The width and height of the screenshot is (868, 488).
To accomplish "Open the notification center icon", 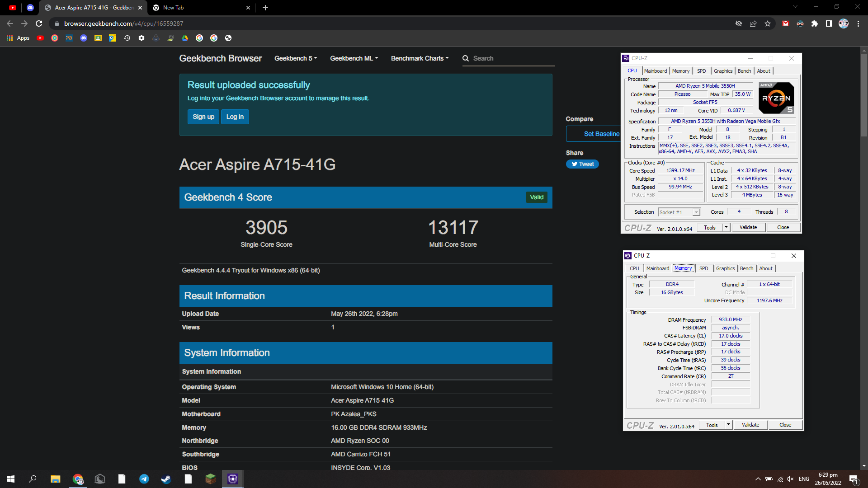I will [854, 479].
